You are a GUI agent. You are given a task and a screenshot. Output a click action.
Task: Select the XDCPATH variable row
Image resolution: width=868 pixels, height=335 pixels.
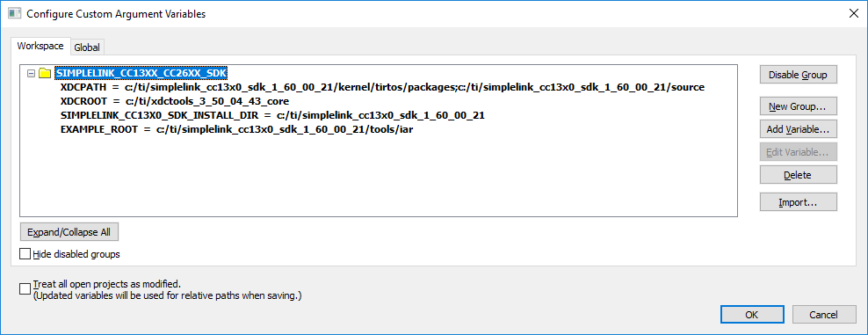click(x=382, y=88)
